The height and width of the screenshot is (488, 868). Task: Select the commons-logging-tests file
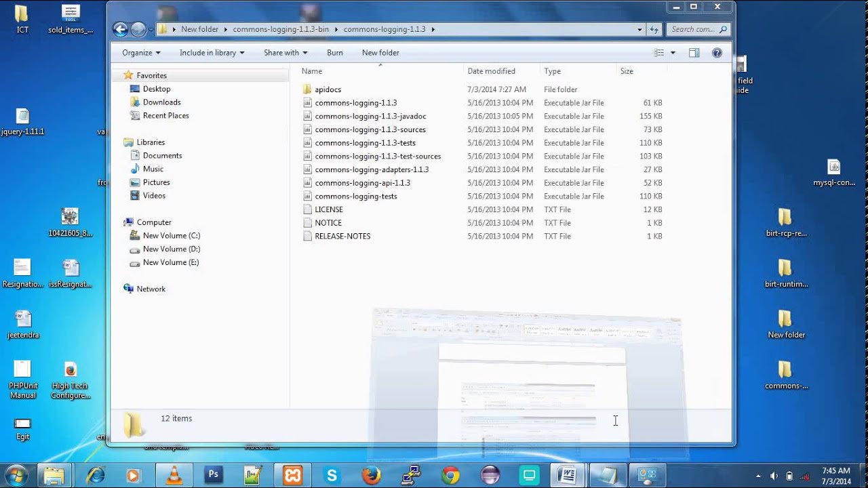(x=355, y=197)
